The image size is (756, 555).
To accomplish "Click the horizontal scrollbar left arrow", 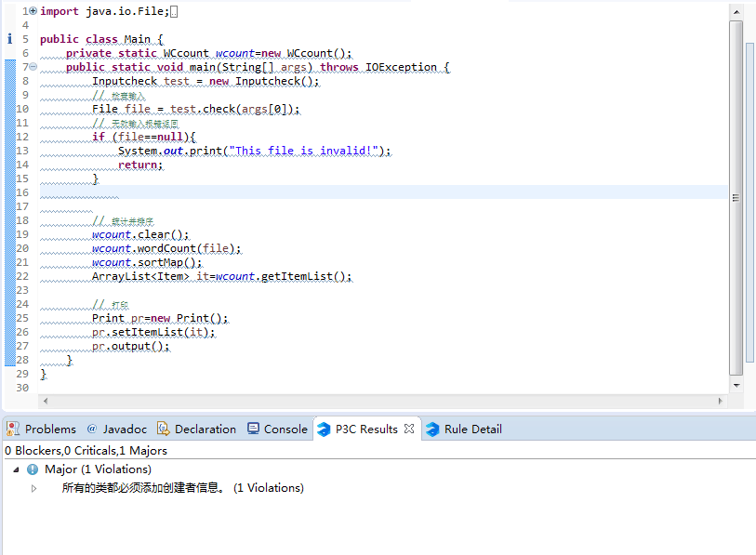I will pyautogui.click(x=45, y=401).
